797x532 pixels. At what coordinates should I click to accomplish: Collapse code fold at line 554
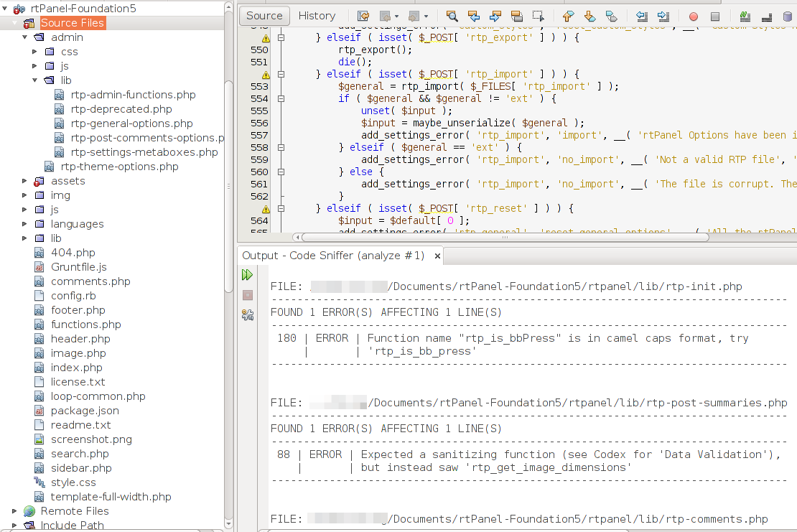pos(281,98)
